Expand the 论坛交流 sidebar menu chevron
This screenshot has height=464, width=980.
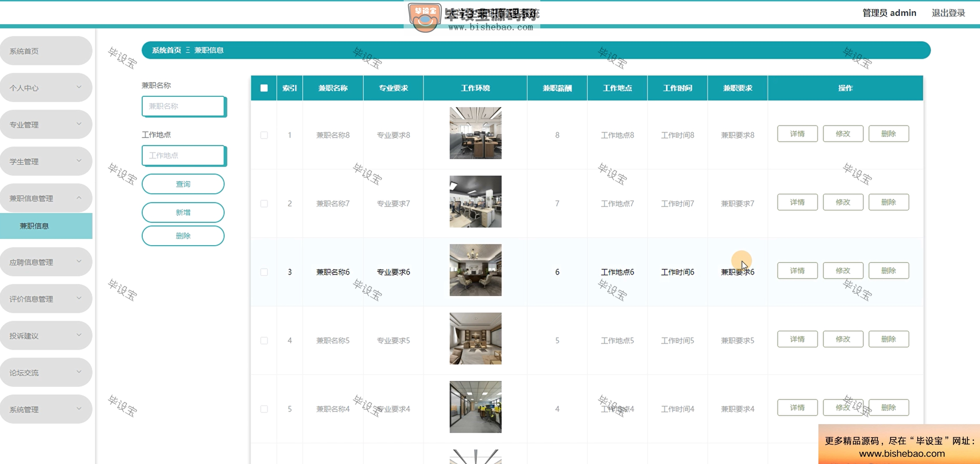click(x=79, y=372)
